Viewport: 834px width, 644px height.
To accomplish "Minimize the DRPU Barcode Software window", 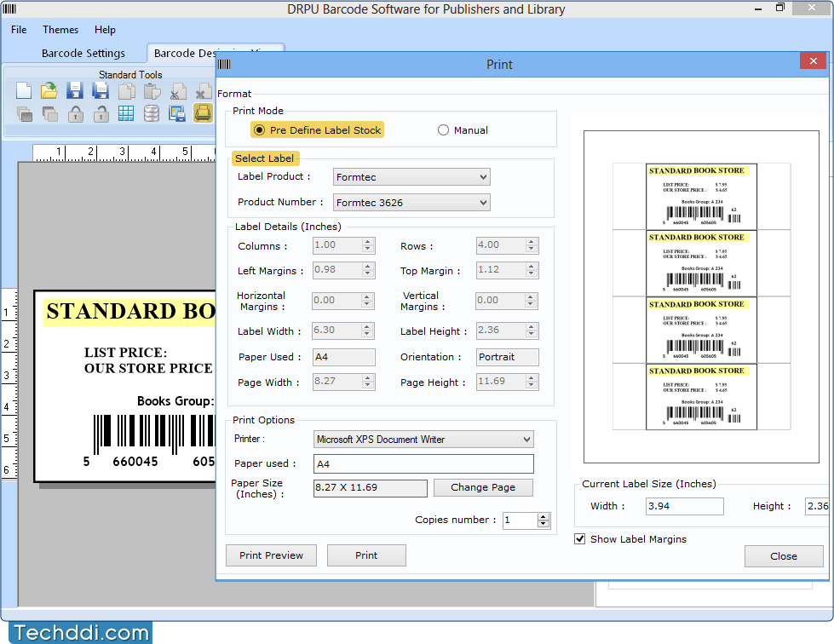I will coord(758,9).
